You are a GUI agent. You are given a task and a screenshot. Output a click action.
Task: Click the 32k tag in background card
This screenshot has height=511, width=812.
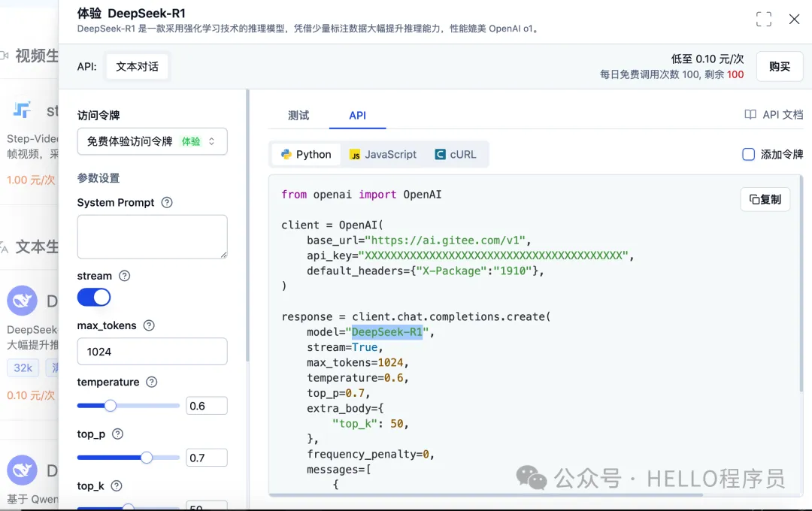click(23, 367)
